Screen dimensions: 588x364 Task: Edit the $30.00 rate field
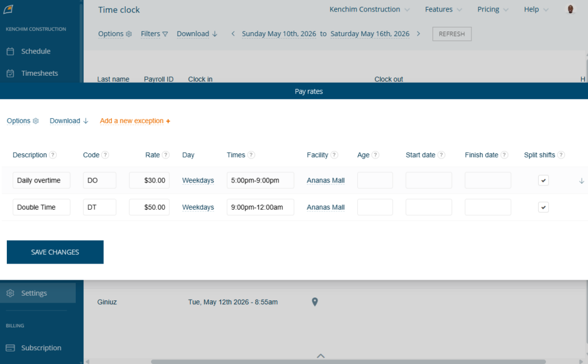[149, 180]
